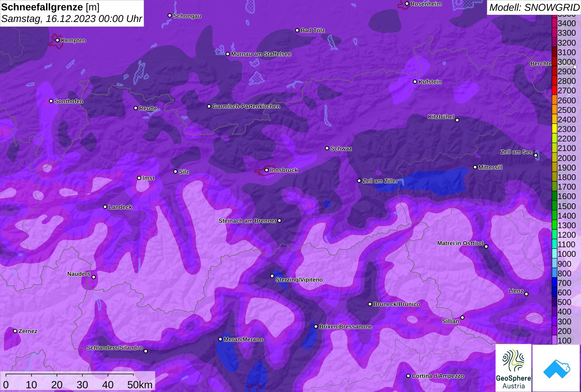Click the 100 m legend color swatch
This screenshot has height=392, width=581.
[554, 340]
